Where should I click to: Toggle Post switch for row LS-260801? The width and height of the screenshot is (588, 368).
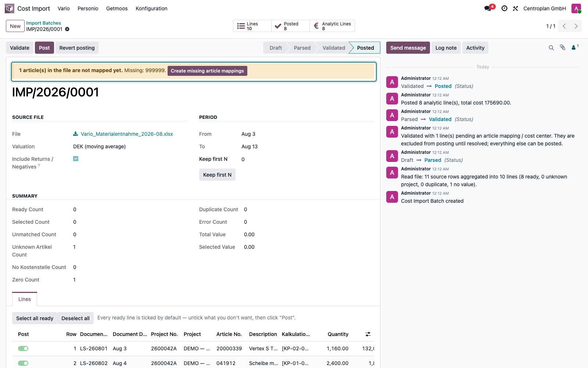point(23,348)
